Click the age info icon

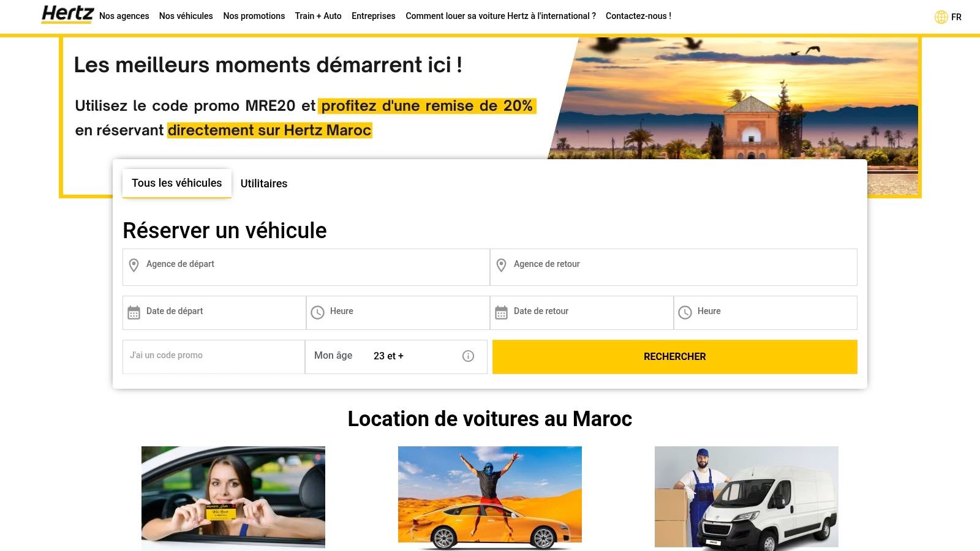point(468,356)
